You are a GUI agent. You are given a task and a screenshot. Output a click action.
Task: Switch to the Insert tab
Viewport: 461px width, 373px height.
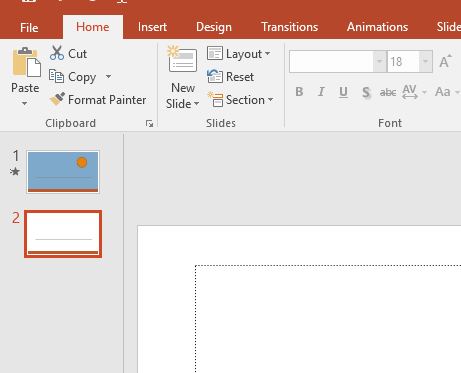pyautogui.click(x=152, y=27)
